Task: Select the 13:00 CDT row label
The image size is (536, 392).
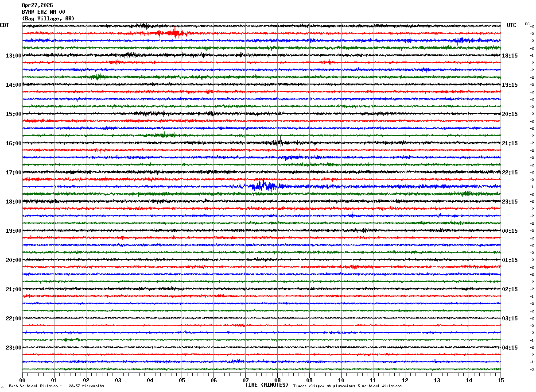Action: click(x=13, y=55)
